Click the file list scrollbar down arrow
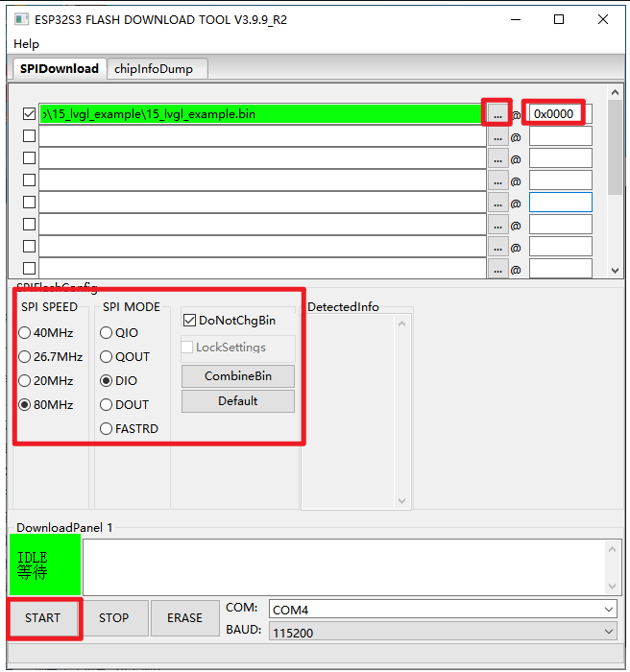This screenshot has width=630, height=672. (x=616, y=271)
